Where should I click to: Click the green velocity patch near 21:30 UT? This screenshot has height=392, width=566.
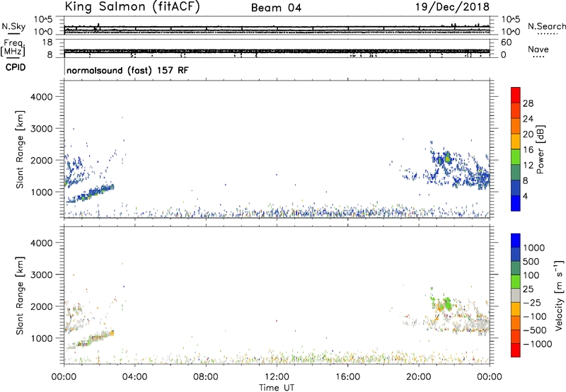[448, 304]
